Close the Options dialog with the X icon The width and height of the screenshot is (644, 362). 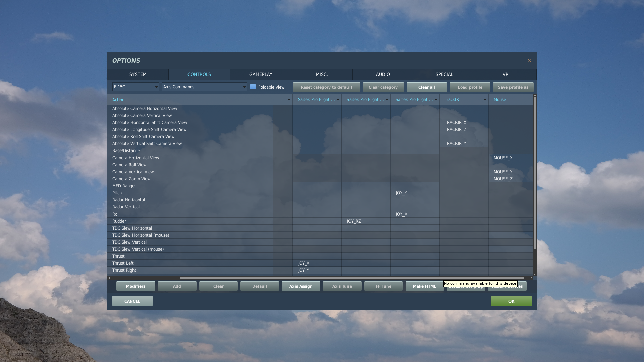tap(529, 61)
